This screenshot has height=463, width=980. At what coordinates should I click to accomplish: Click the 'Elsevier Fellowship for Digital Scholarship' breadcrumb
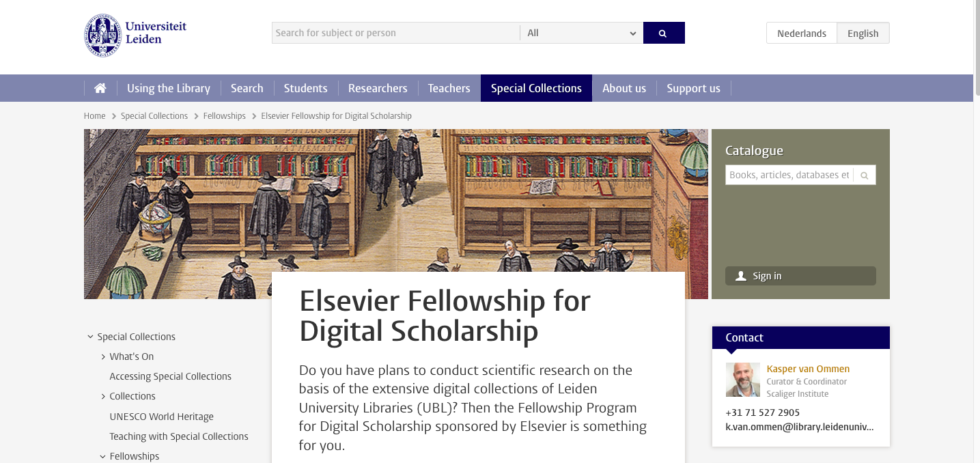[337, 116]
